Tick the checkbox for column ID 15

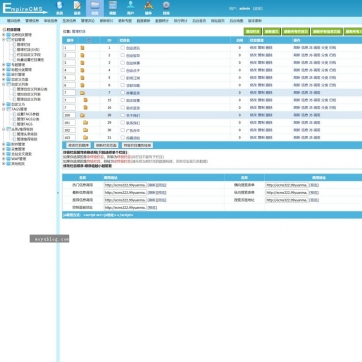click(x=123, y=100)
